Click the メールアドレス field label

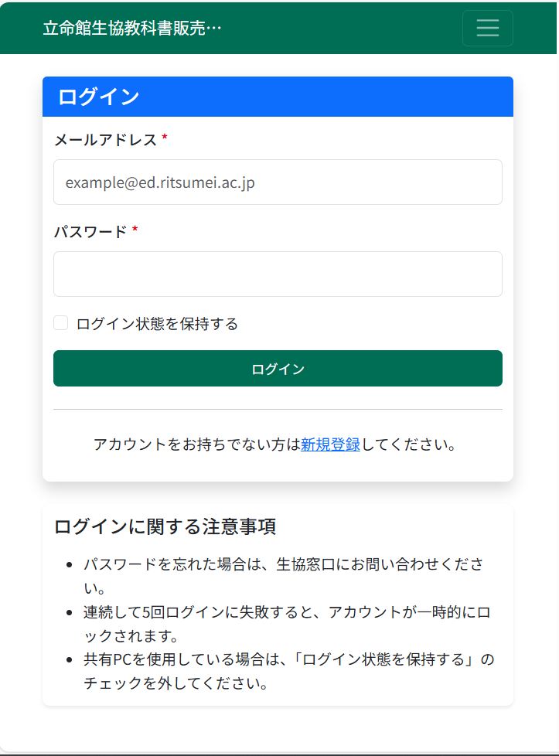pyautogui.click(x=105, y=140)
